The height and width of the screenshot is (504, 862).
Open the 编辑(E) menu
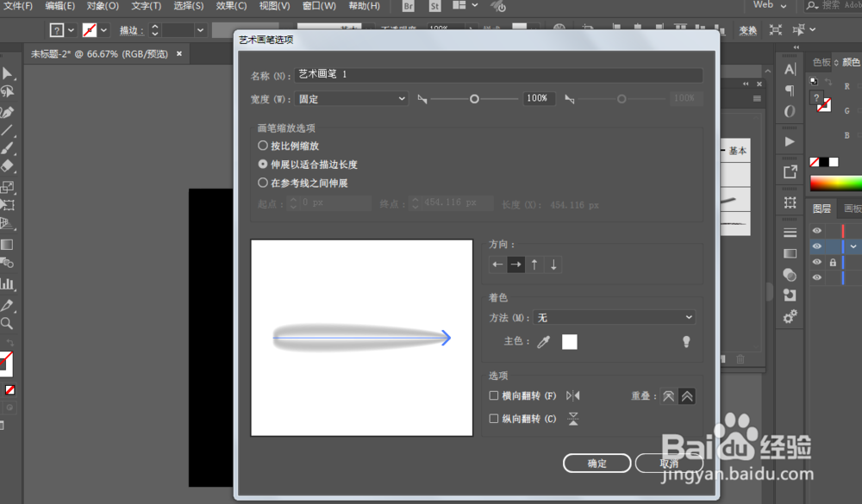click(60, 6)
